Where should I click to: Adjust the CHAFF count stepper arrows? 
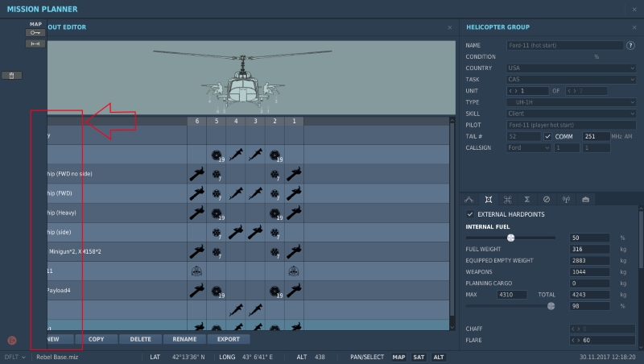[576, 329]
